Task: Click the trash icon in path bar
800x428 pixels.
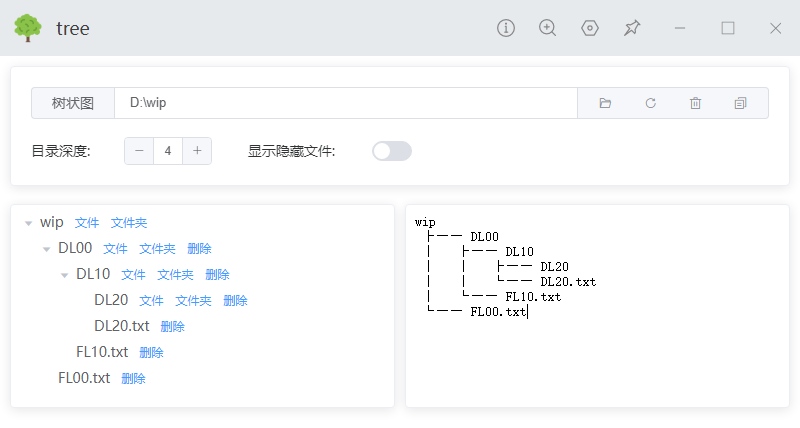Action: point(695,103)
